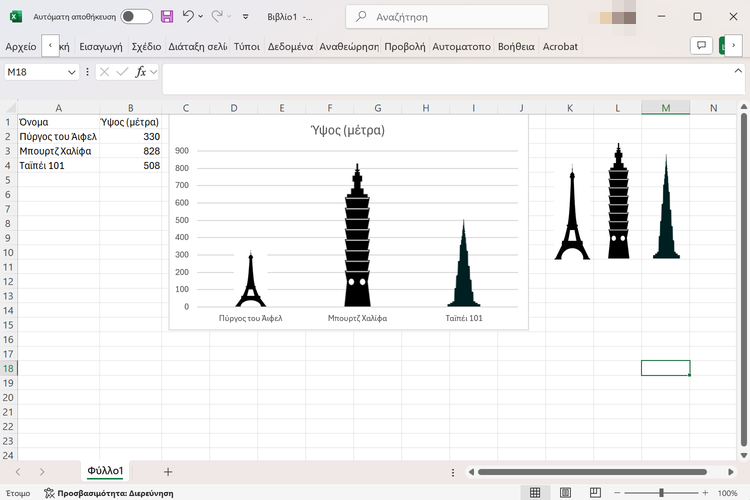750x500 pixels.
Task: Expand the Name Box dropdown arrow
Action: [72, 72]
